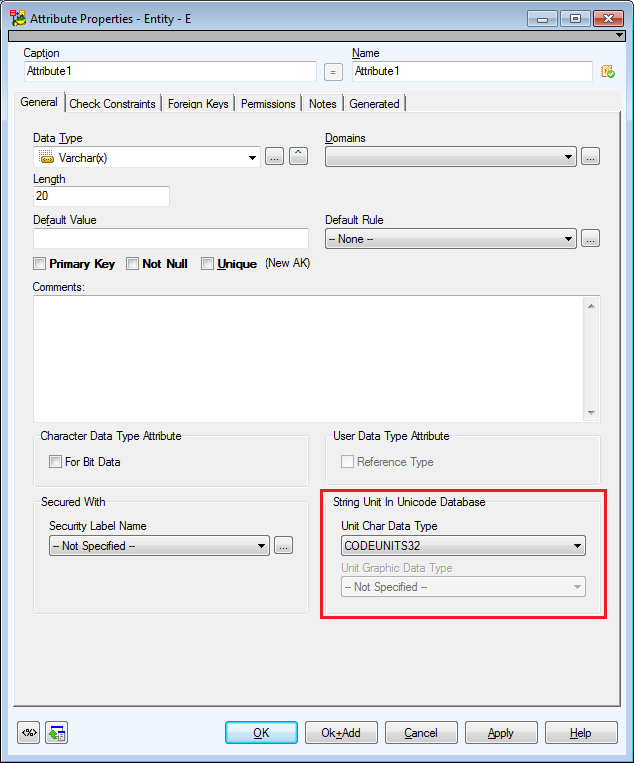Check the Unique checkbox

(207, 264)
